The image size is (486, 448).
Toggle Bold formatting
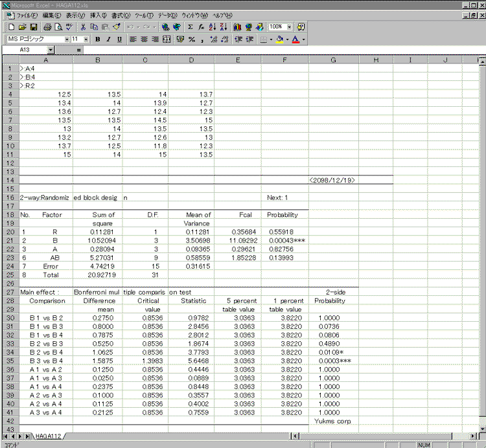coord(98,39)
